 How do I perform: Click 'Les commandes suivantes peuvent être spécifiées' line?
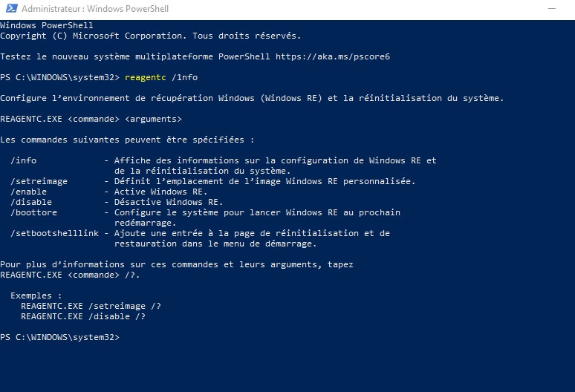click(127, 140)
